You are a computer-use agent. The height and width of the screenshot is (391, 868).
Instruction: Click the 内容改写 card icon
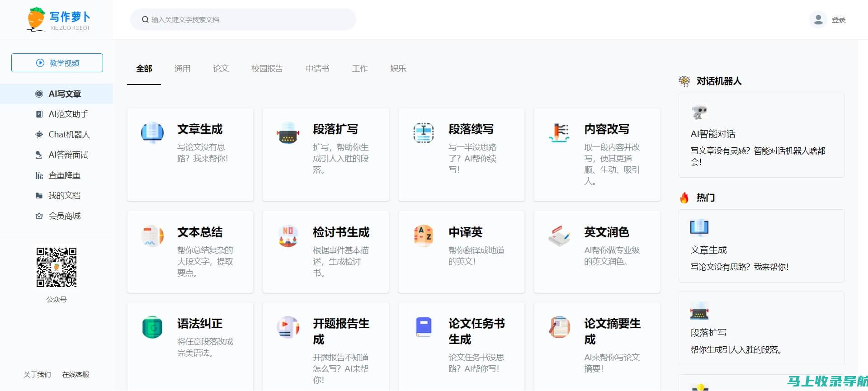(559, 132)
